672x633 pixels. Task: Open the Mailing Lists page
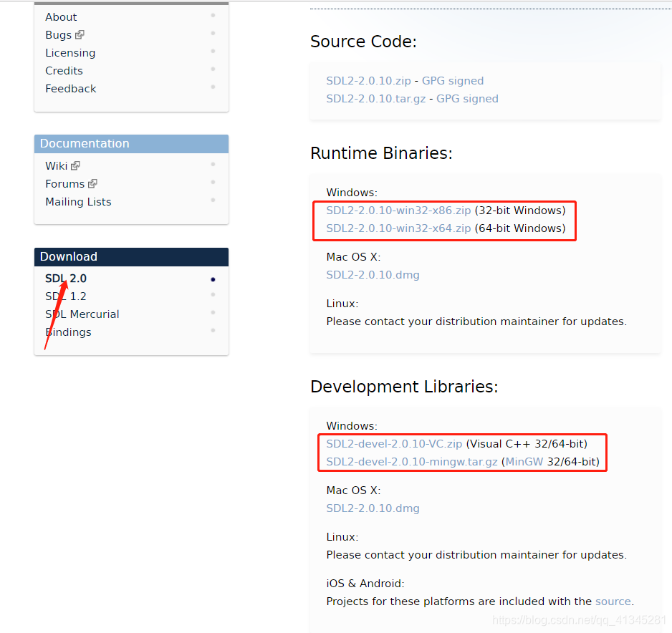click(78, 202)
